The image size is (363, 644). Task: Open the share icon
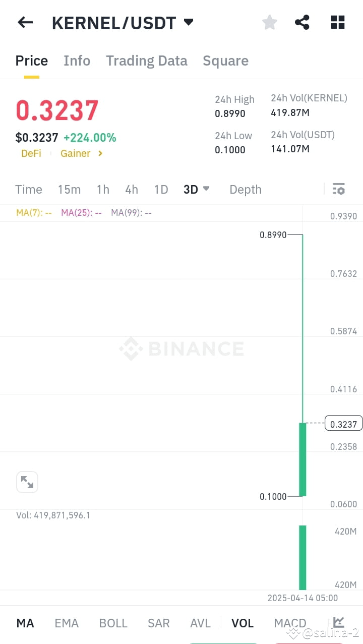pos(302,22)
